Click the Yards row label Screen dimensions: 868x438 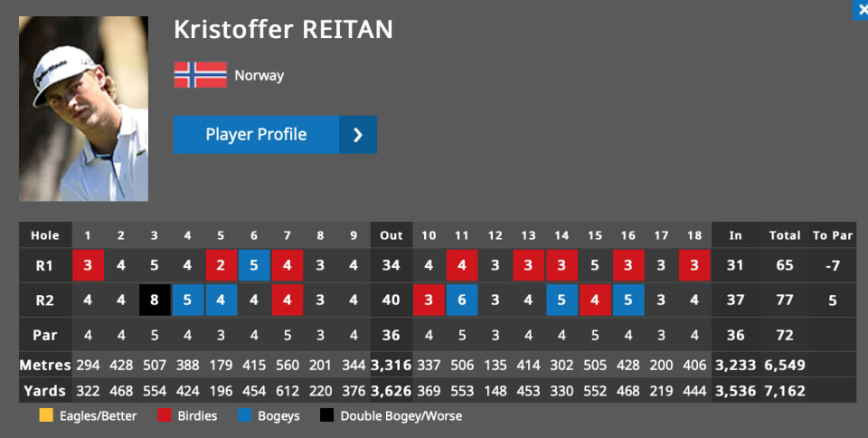tap(45, 391)
